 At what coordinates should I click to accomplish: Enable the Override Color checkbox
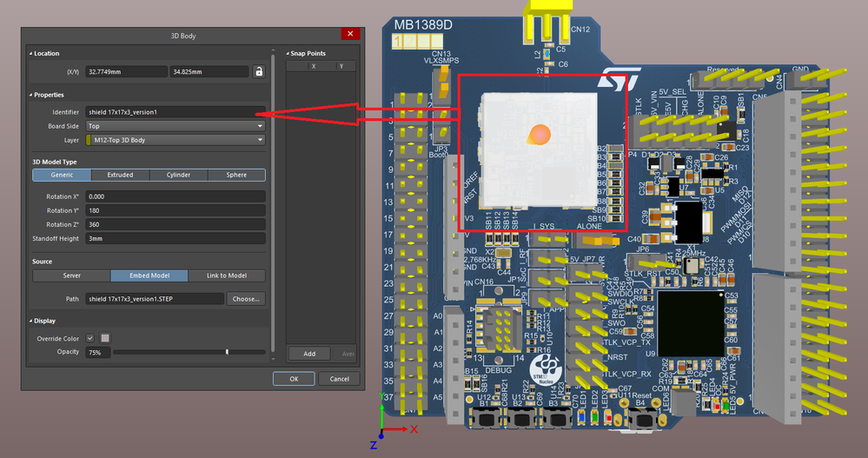coord(89,338)
